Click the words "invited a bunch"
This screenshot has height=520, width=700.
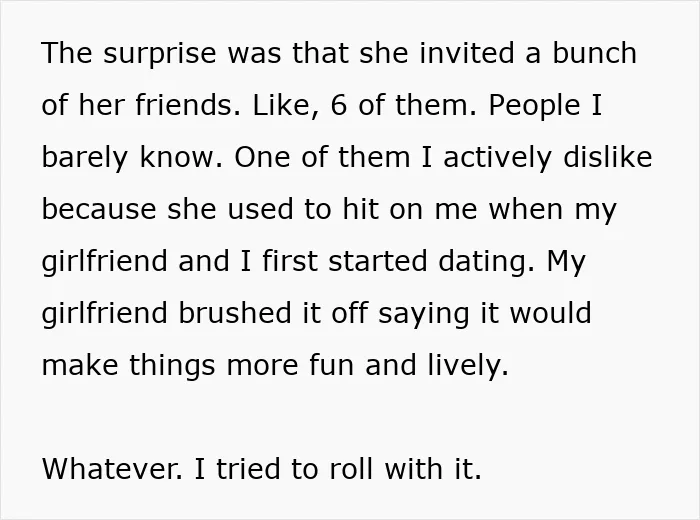click(528, 54)
